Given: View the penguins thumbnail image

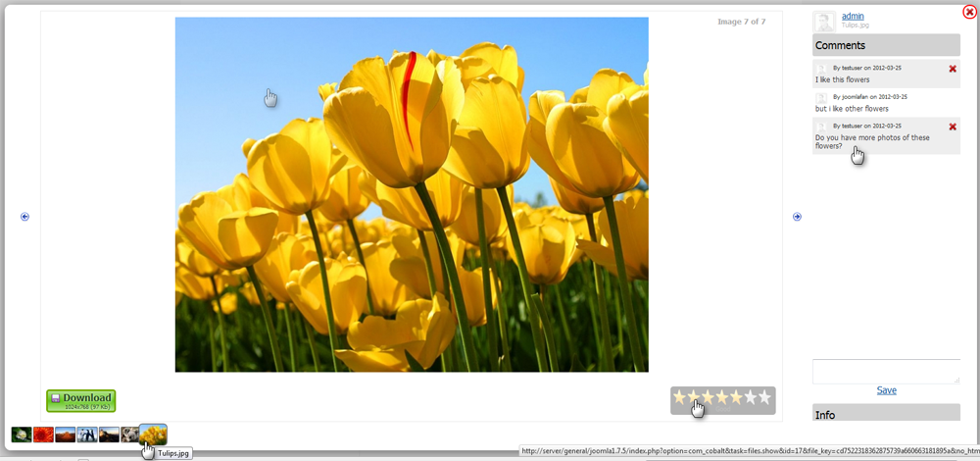Looking at the screenshot, I should pos(87,435).
